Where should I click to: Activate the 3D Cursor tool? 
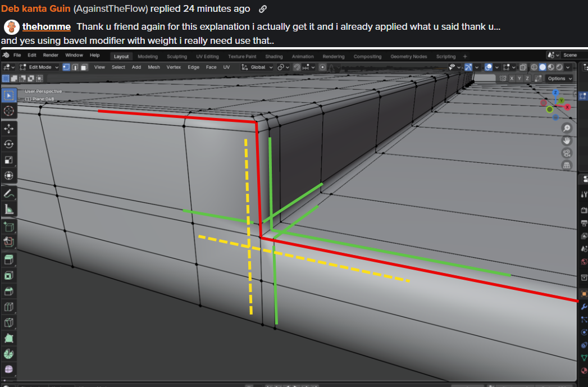[x=8, y=111]
